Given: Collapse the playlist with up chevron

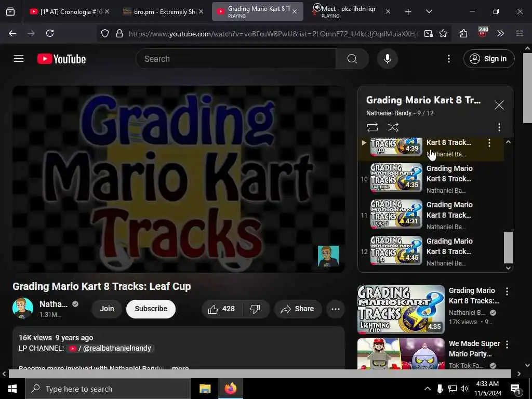Looking at the screenshot, I should (x=508, y=142).
